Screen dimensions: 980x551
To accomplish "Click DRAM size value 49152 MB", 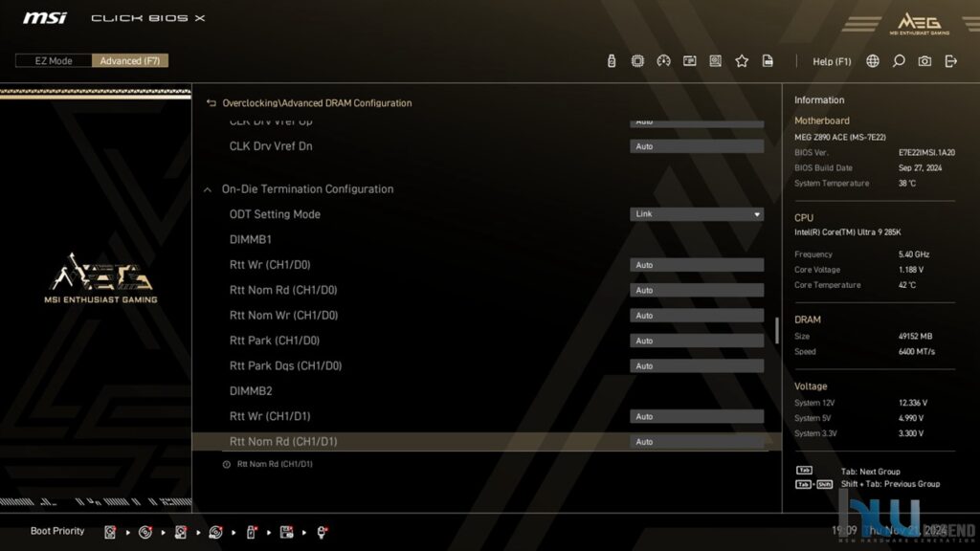I will 915,336.
